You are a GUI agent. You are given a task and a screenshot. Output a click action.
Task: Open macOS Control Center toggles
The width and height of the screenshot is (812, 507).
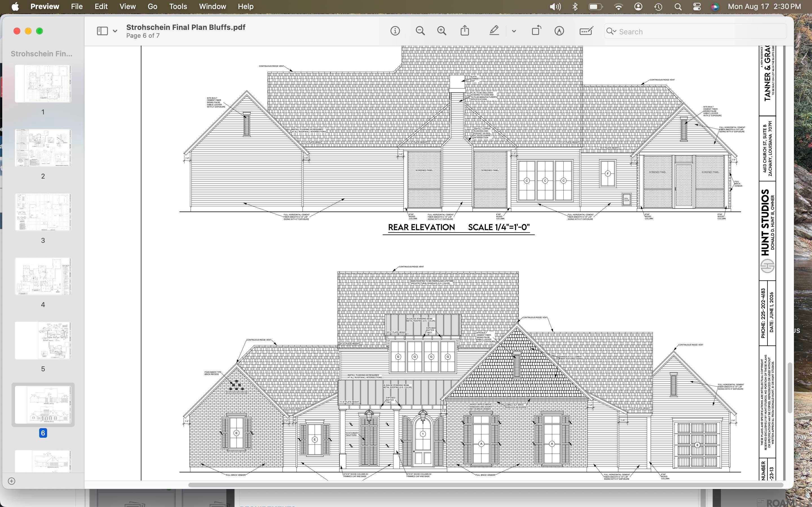[697, 7]
